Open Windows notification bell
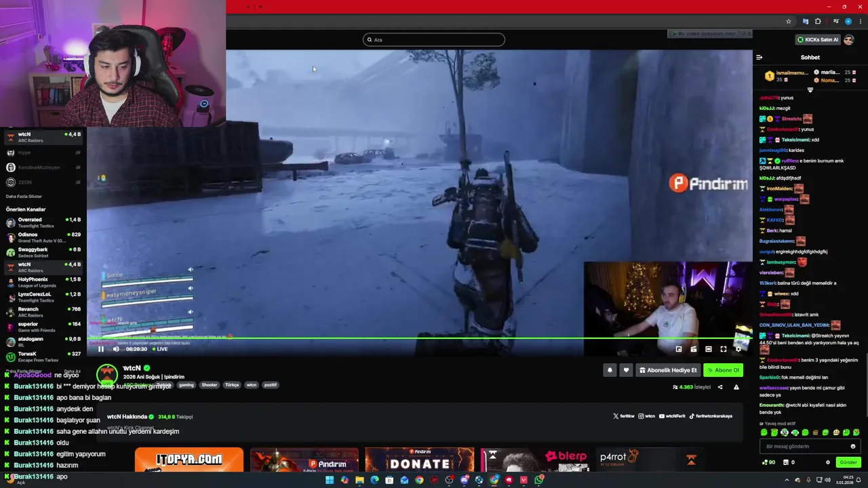 (x=860, y=481)
